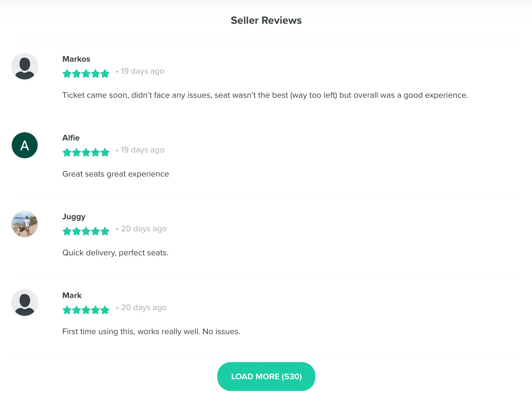Select the fifth star of Alfie's rating

pos(105,152)
